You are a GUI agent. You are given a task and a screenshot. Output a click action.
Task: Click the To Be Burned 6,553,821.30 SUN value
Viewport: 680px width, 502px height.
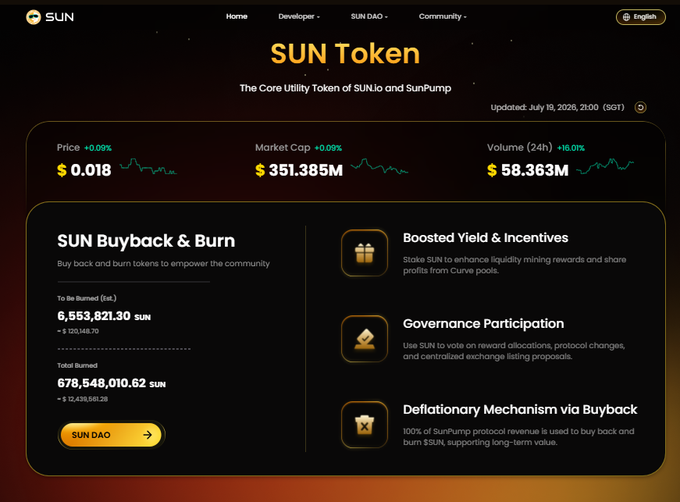[104, 316]
